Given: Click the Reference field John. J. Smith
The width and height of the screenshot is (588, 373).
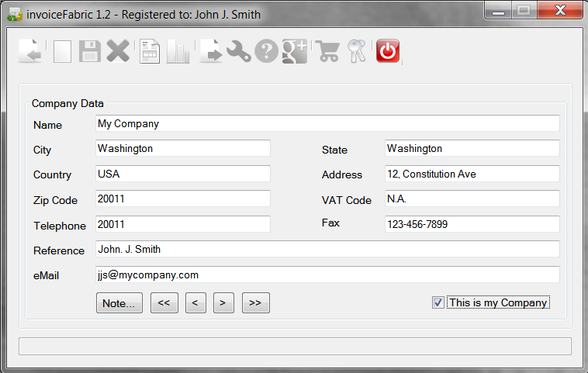Looking at the screenshot, I should tap(327, 249).
